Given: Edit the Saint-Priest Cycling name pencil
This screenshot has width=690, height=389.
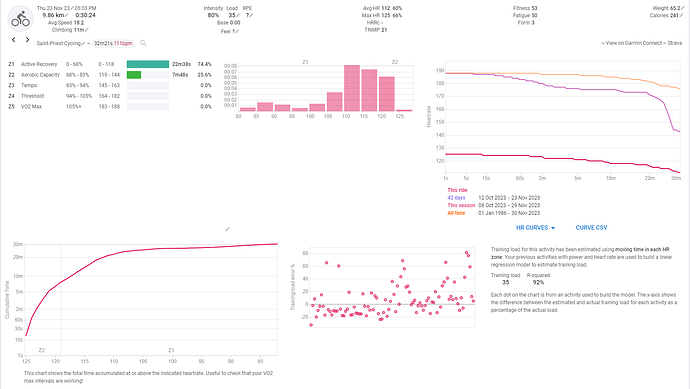Looking at the screenshot, I should click(x=83, y=44).
